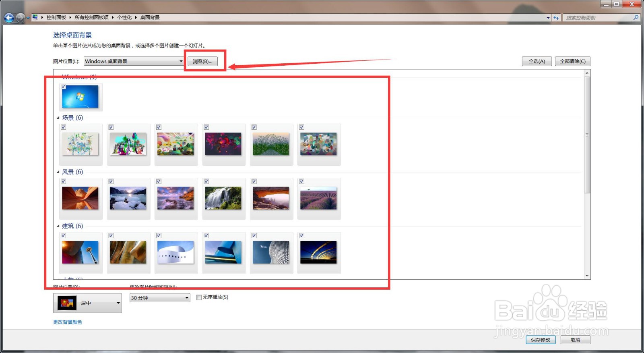This screenshot has width=644, height=353.
Task: Open recent pages dropdown beside forward button
Action: point(28,18)
